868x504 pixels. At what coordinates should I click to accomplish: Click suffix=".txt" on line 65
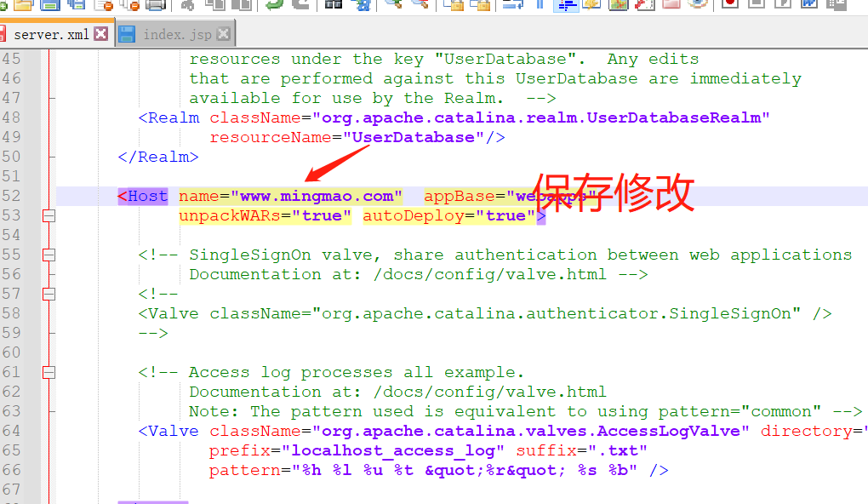point(582,451)
